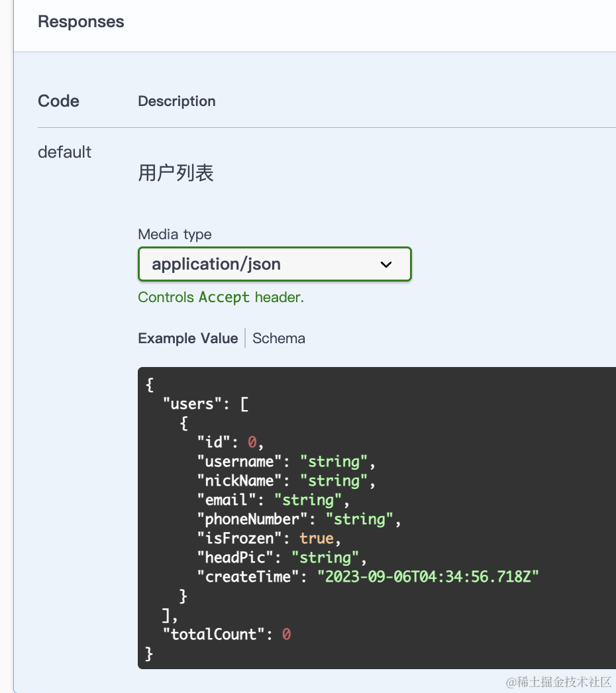Click the Code column header

58,101
